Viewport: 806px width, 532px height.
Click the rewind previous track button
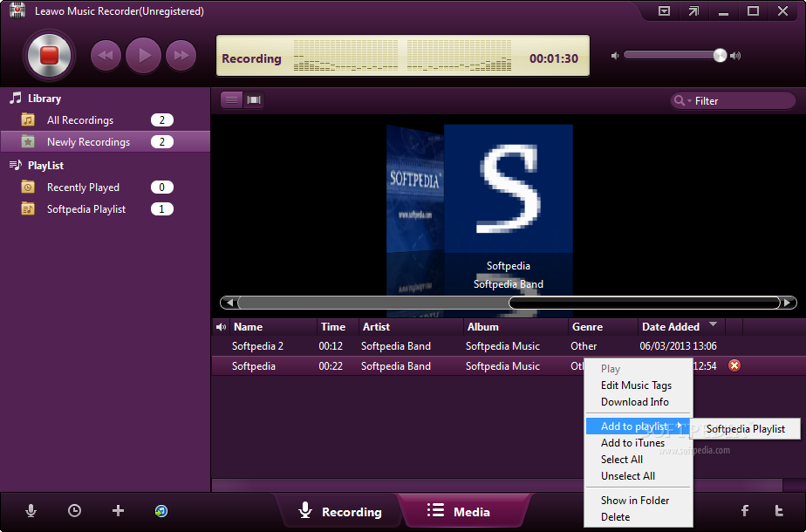(x=106, y=56)
